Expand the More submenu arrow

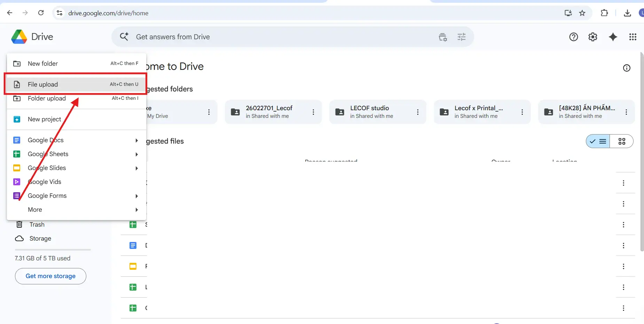137,210
